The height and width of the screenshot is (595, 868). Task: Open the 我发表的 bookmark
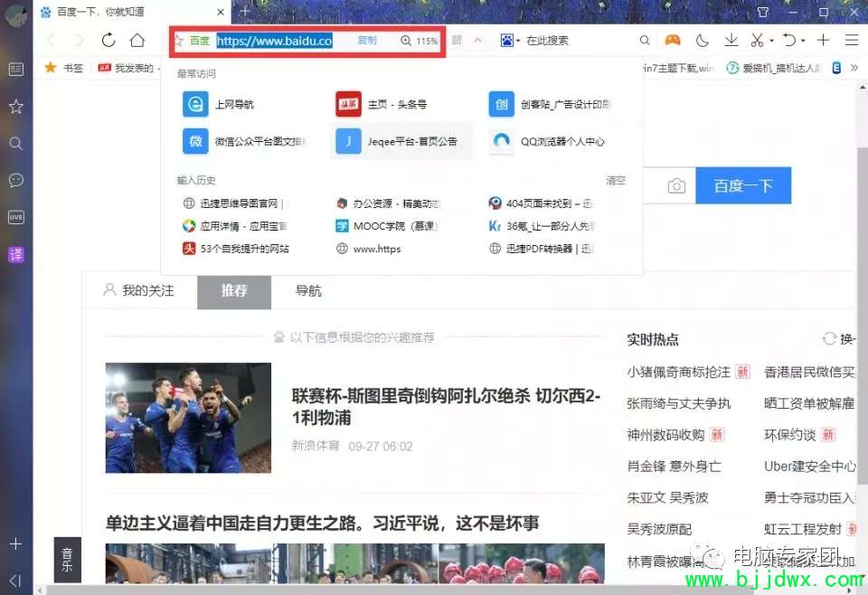(x=127, y=68)
